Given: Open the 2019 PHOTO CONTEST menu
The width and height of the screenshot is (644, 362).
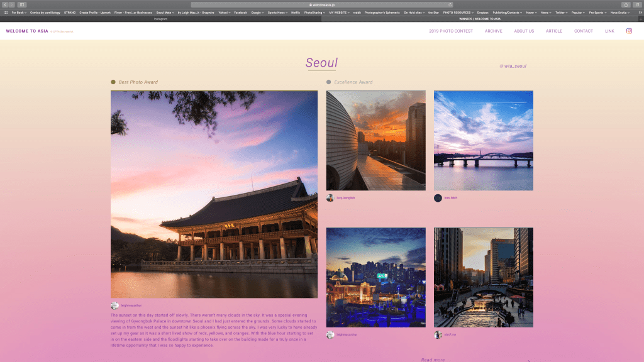Looking at the screenshot, I should click(x=451, y=31).
